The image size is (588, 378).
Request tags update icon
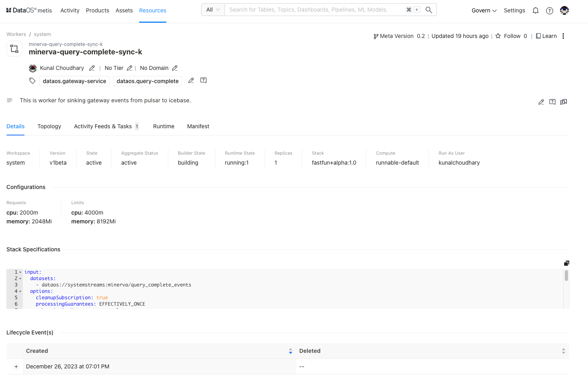(203, 80)
